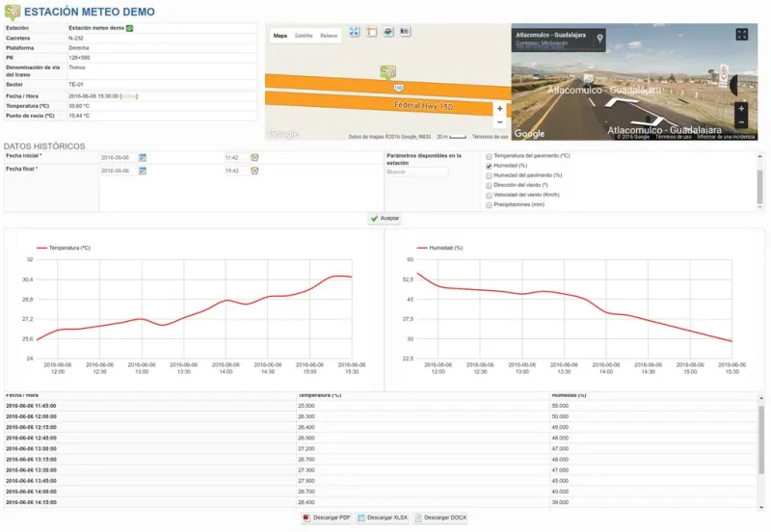Click the data table vertical scrollbar
Screen dimensions: 771x532
(761, 440)
